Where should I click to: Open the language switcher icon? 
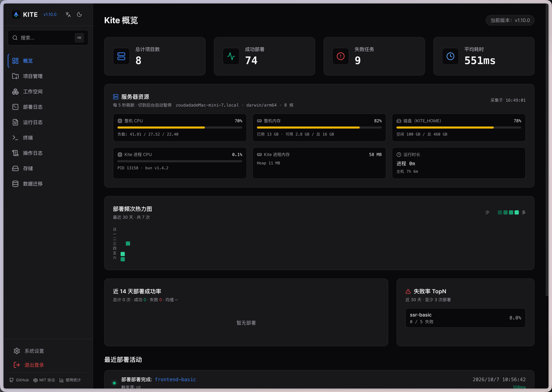[x=68, y=14]
